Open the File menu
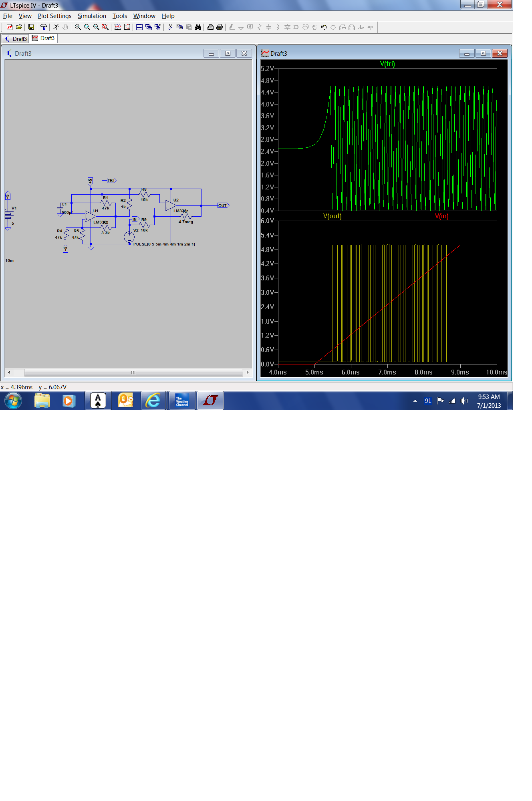This screenshot has width=532, height=801. click(8, 16)
